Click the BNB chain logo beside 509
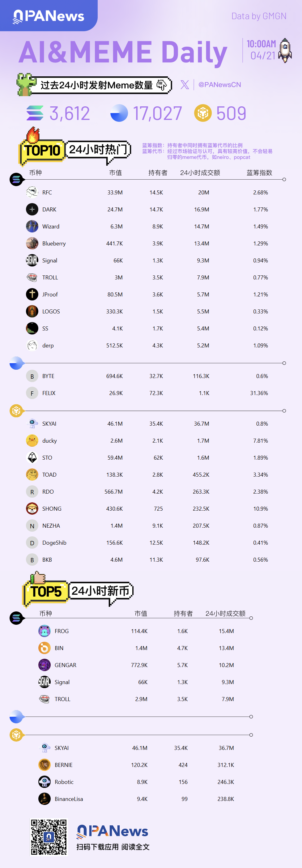Screen dimensions: 302x868 coord(202,113)
